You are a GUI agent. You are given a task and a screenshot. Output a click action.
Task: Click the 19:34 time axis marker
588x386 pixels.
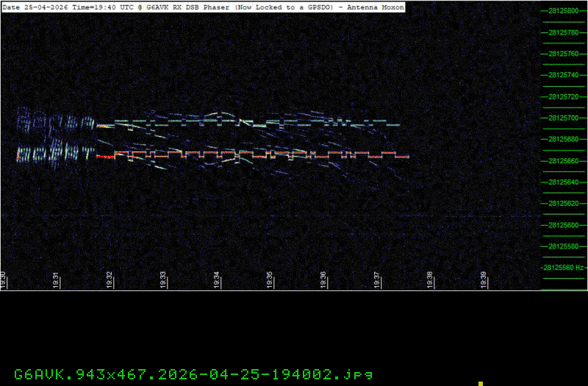click(217, 280)
